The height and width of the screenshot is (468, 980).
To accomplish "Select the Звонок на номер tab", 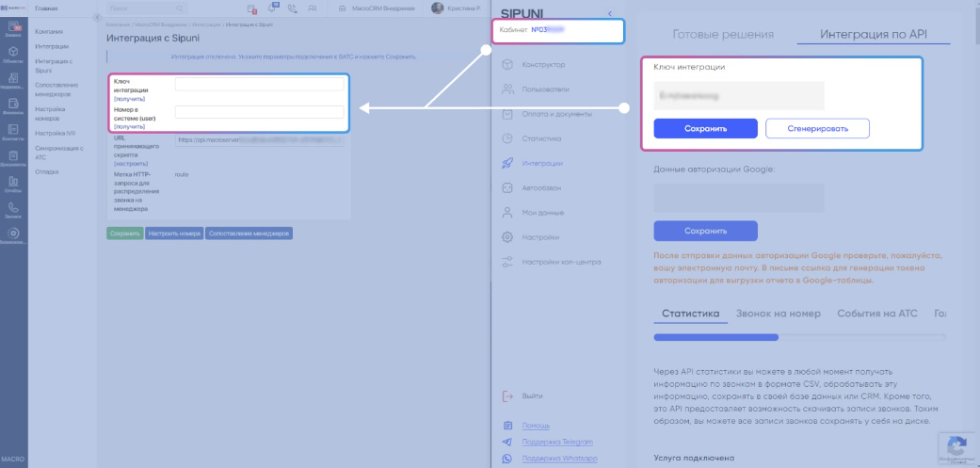I will click(778, 314).
